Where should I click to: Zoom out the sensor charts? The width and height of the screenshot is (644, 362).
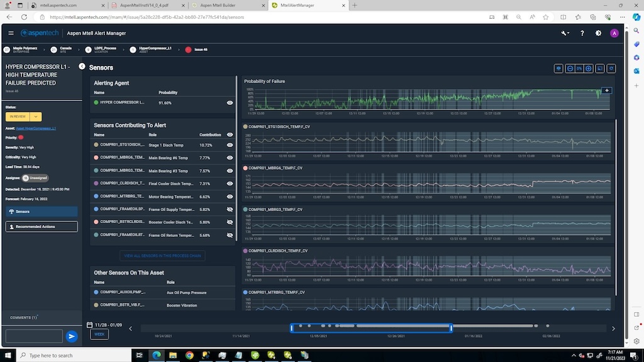(x=570, y=69)
